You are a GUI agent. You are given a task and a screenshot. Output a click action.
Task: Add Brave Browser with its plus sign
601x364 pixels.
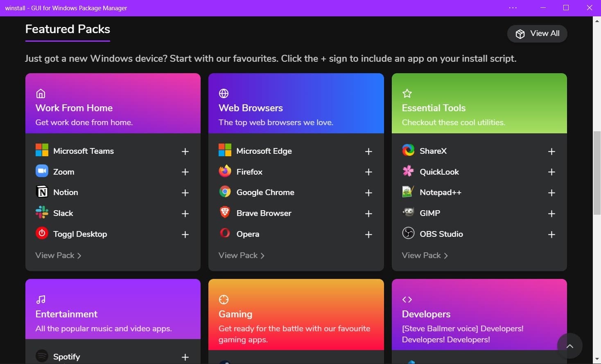click(368, 213)
